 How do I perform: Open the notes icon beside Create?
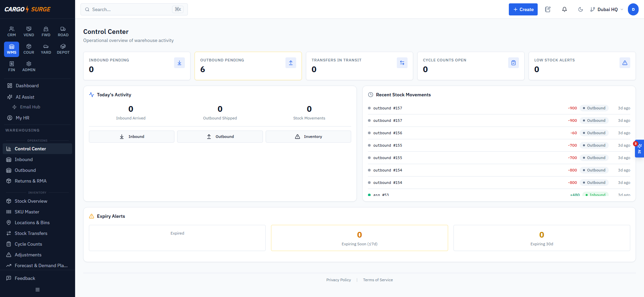(x=548, y=9)
